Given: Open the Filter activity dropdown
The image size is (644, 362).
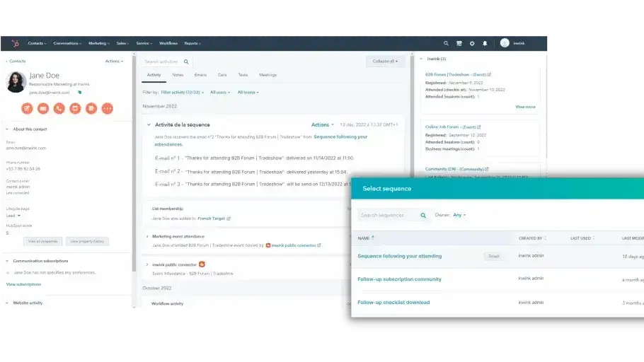Looking at the screenshot, I should coord(183,92).
